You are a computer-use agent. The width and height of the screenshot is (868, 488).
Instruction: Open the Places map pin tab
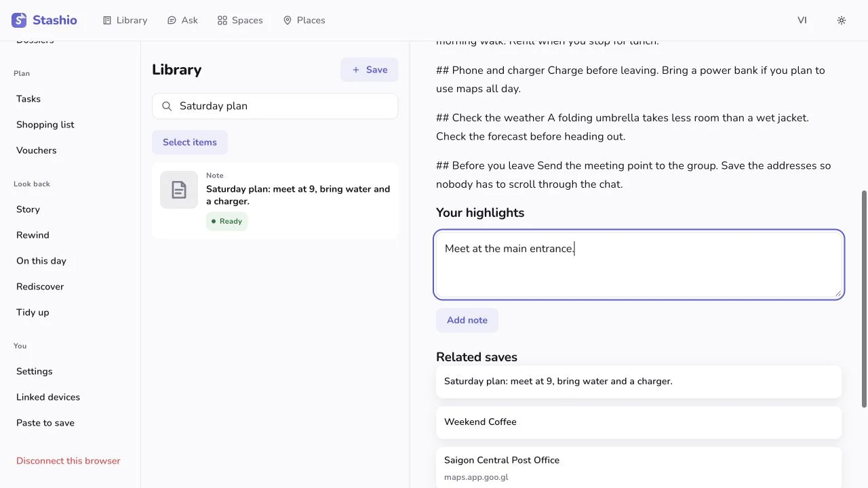pyautogui.click(x=304, y=20)
